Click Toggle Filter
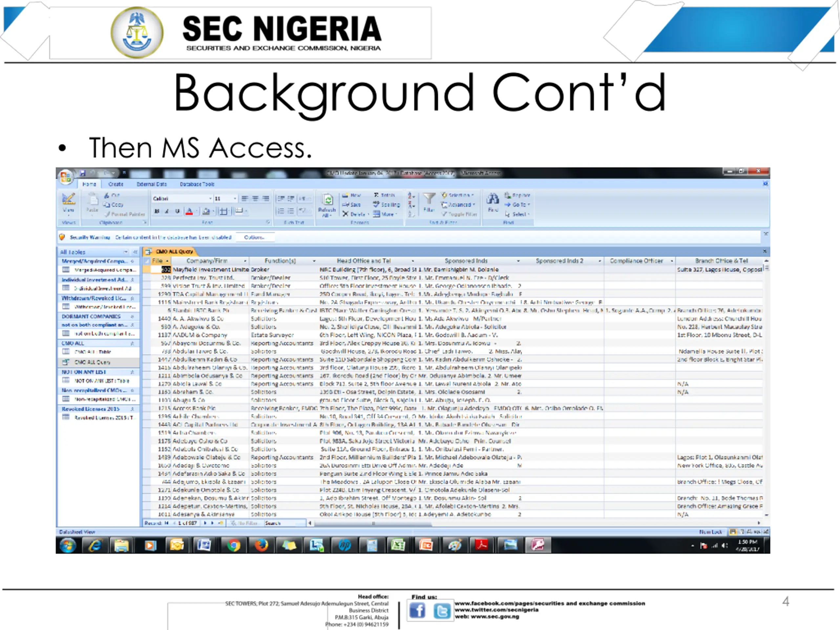Image resolution: width=840 pixels, height=630 pixels. (459, 214)
